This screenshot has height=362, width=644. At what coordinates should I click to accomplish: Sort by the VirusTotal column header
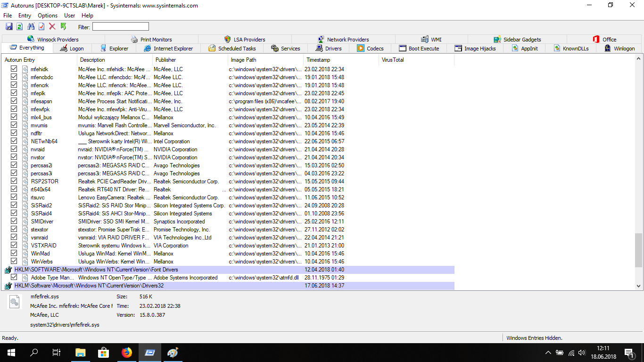(x=417, y=60)
